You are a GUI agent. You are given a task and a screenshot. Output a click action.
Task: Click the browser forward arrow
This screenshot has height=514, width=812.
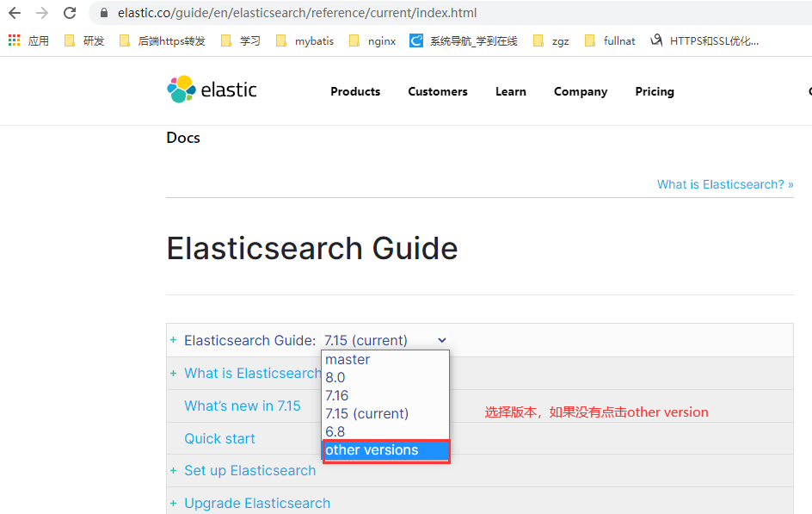(x=42, y=13)
